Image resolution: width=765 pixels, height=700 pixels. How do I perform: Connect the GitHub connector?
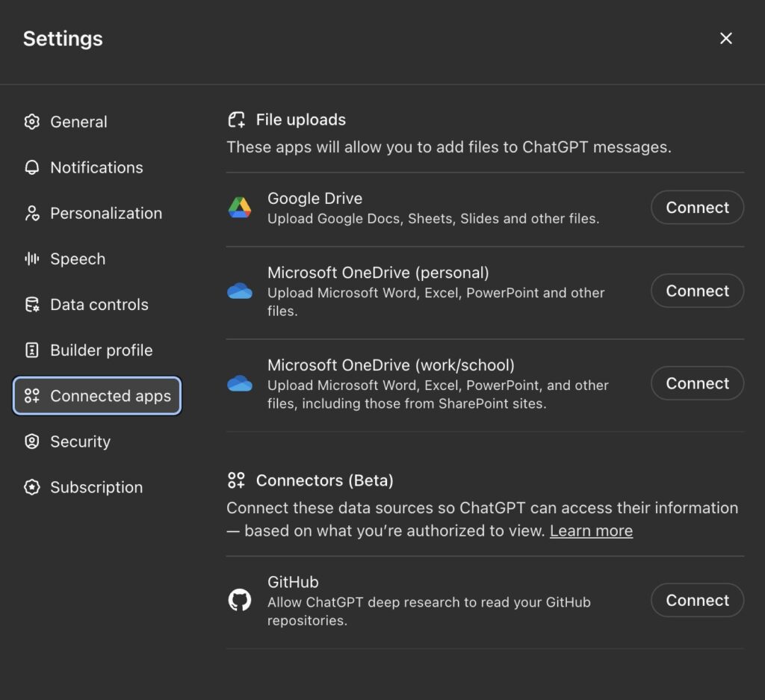click(x=697, y=600)
